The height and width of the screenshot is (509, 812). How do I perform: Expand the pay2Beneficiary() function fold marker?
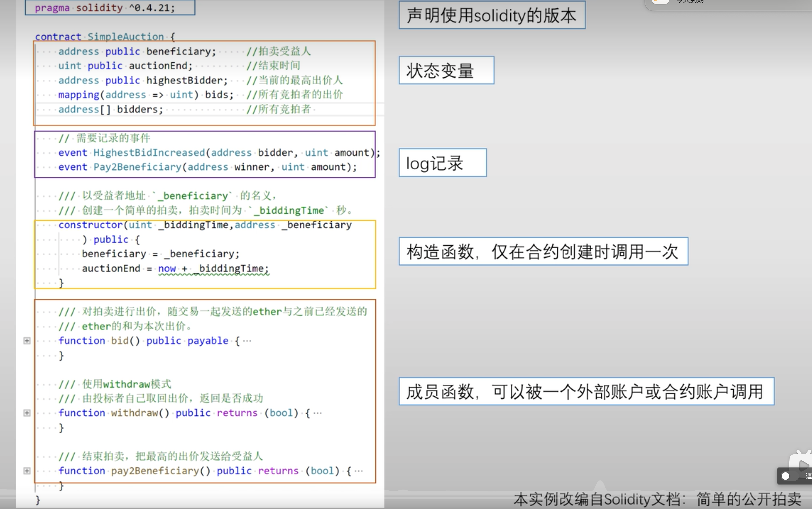click(x=27, y=471)
